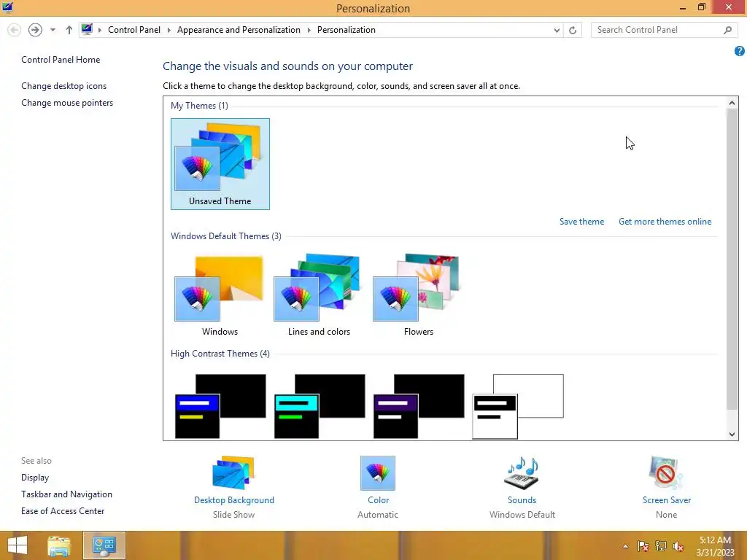
Task: Click the My Themes (1) group header
Action: (199, 105)
